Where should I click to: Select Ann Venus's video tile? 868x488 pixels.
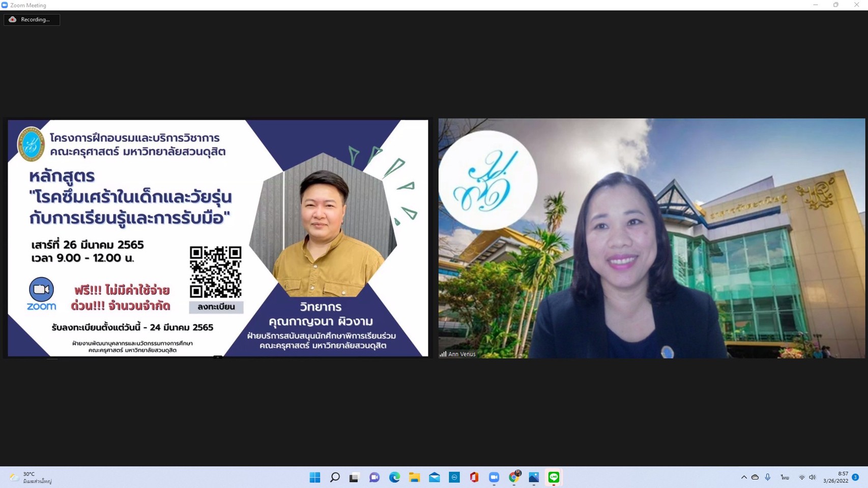651,238
